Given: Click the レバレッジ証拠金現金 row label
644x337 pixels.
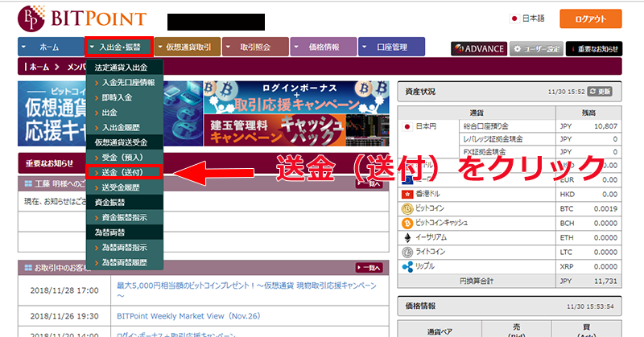Looking at the screenshot, I should coord(493,139).
